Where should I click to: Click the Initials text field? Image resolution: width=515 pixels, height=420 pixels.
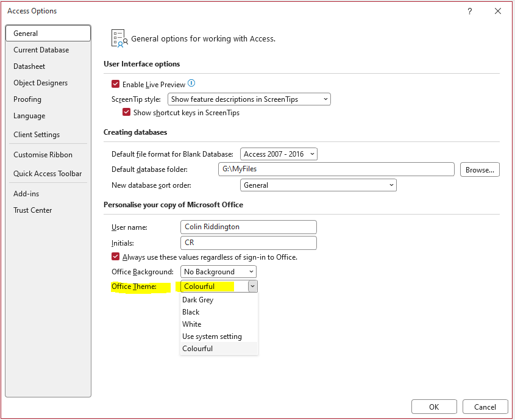[x=248, y=243]
